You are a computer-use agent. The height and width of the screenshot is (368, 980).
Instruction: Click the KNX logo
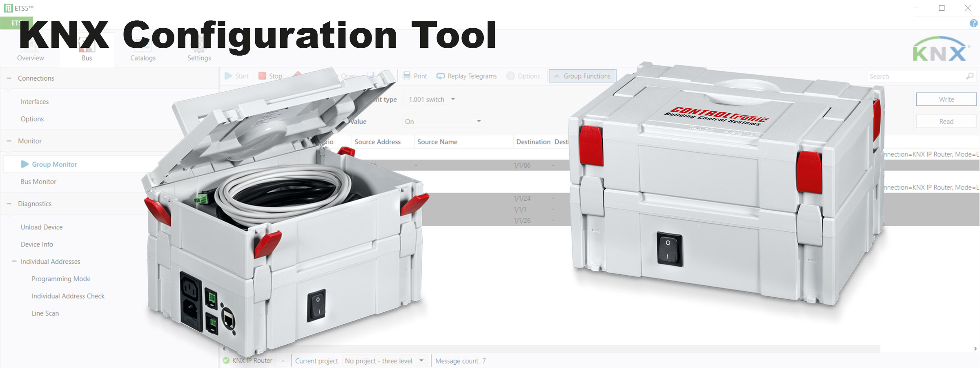pos(941,49)
